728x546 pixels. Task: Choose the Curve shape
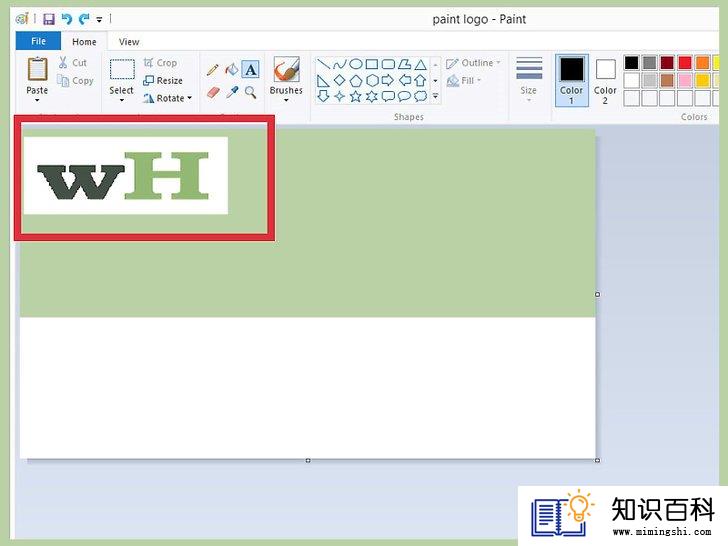click(x=339, y=64)
